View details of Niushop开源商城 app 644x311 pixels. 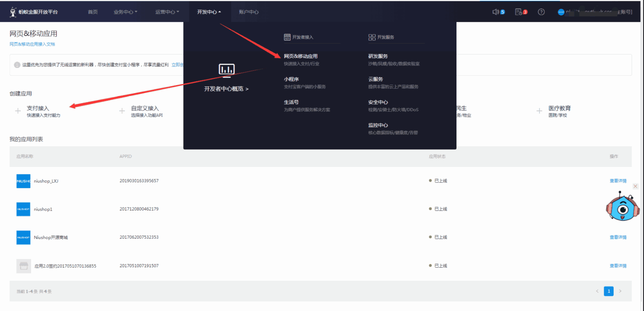(618, 237)
